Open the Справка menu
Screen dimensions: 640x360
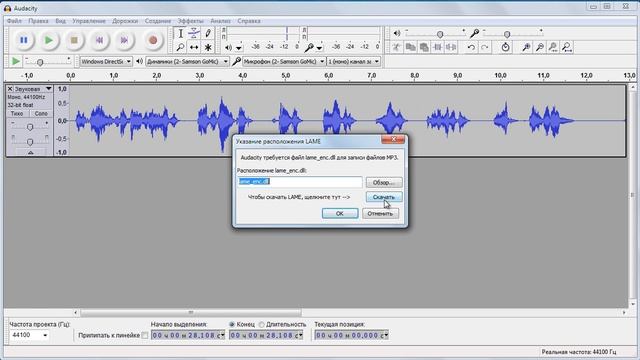(249, 21)
